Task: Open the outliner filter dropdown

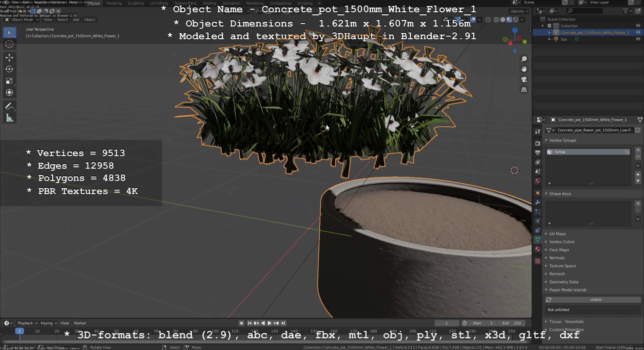Action: 627,11
